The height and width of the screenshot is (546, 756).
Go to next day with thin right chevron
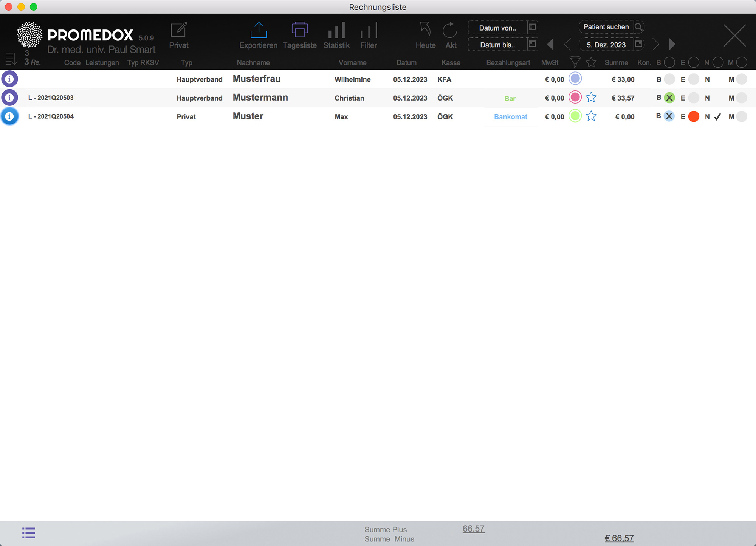tap(656, 44)
